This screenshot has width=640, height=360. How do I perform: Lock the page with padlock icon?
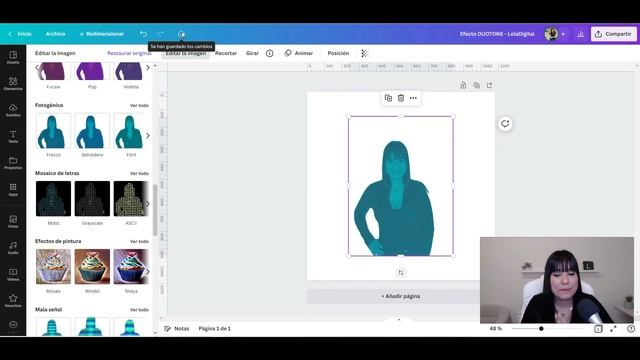tap(463, 85)
